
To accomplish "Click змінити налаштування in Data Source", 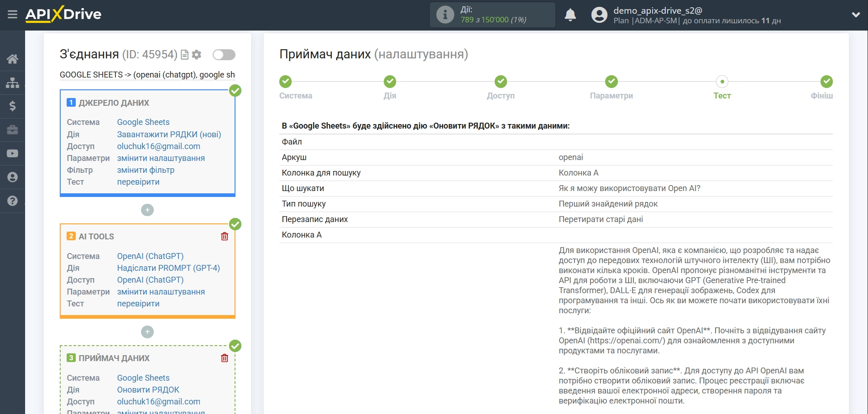I will (161, 158).
